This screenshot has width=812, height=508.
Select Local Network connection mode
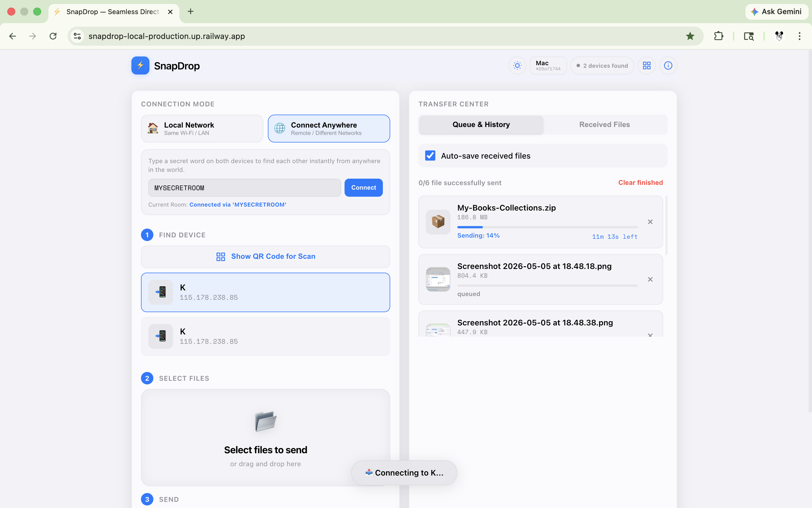tap(202, 129)
